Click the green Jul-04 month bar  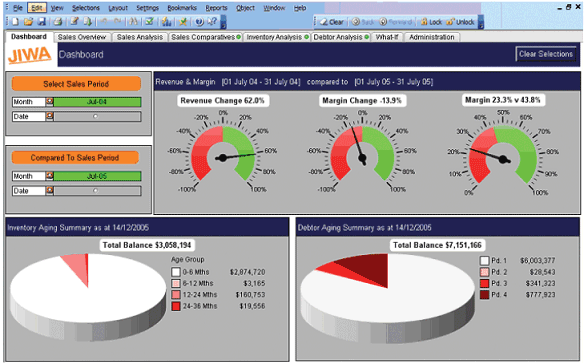(x=97, y=102)
